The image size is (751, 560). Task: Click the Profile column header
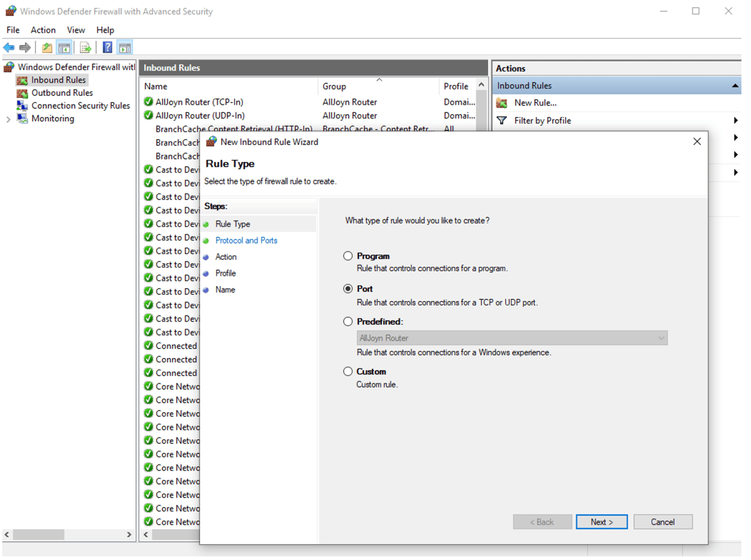point(456,86)
